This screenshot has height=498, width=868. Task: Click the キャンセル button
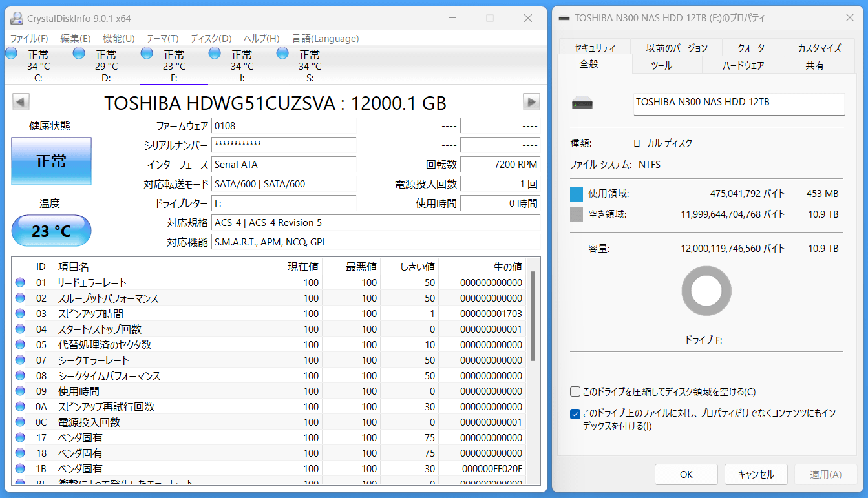756,474
